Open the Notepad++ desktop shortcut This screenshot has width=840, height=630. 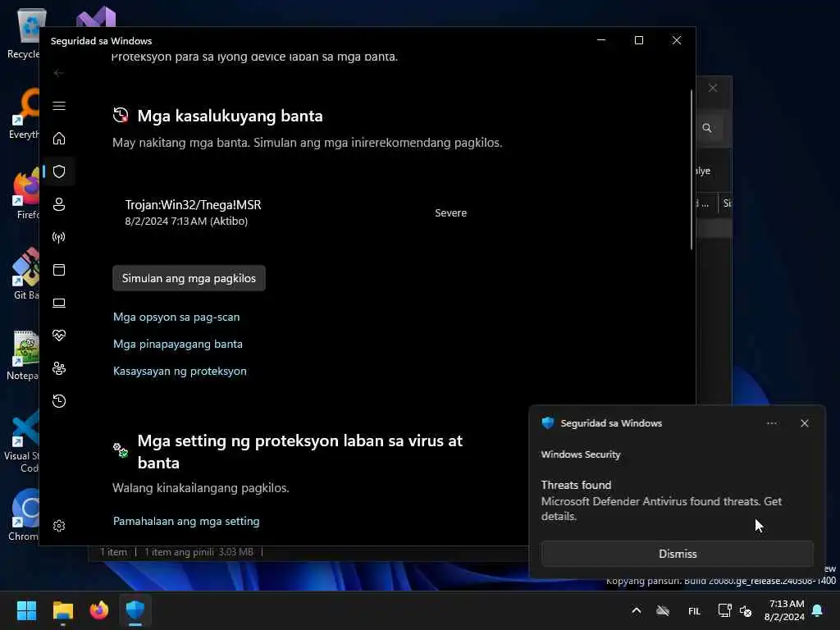[x=23, y=355]
